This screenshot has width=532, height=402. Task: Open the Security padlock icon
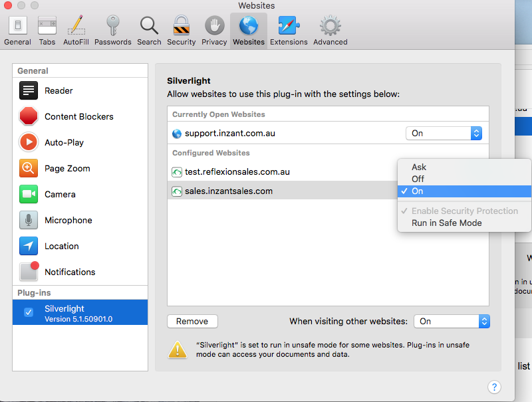click(x=181, y=25)
